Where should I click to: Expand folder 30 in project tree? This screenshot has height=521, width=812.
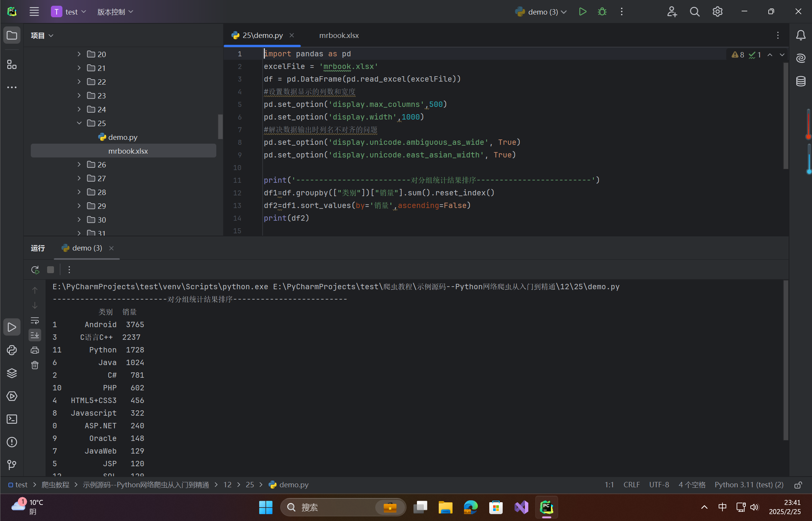(79, 220)
